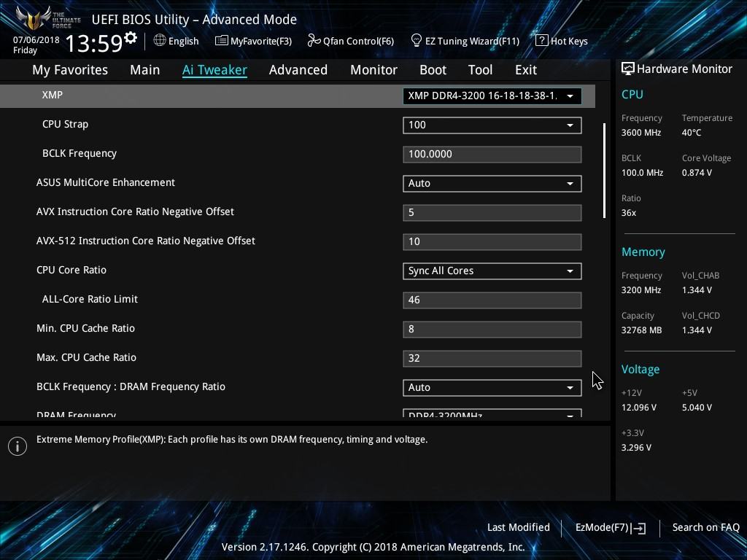
Task: Click the Max. CPU Cache Ratio field
Action: pyautogui.click(x=492, y=358)
